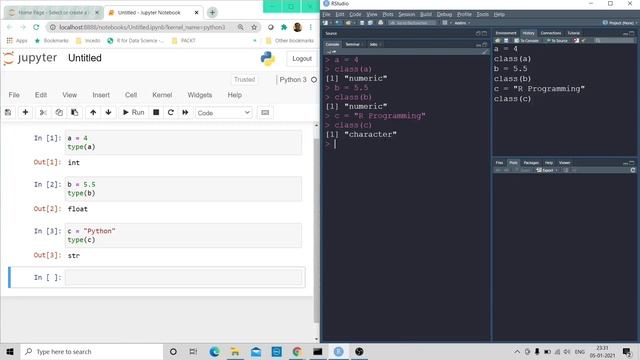640x360 pixels.
Task: Interrupt the kernel with stop icon
Action: [156, 112]
